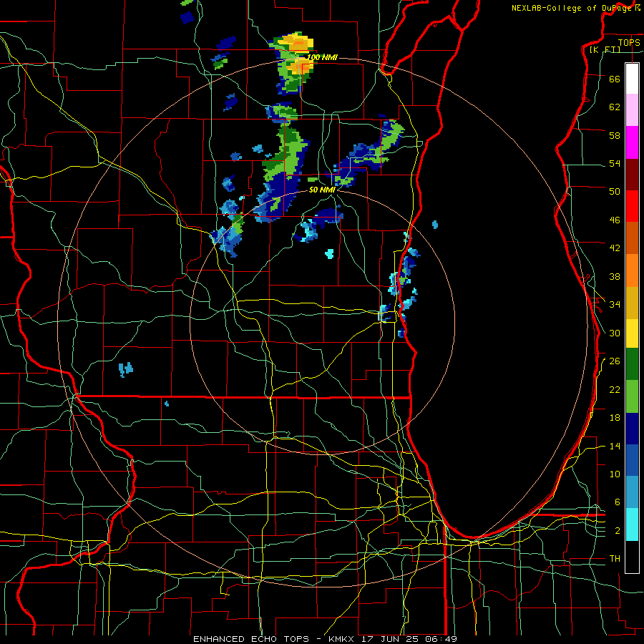Click the 62 value on the legend
644x644 pixels.
pyautogui.click(x=615, y=107)
